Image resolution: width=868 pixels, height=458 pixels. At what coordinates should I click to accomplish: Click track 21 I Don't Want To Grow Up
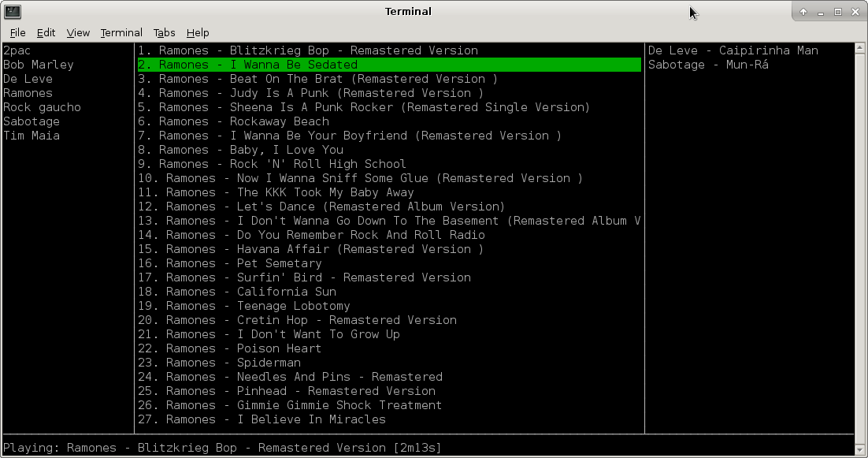(x=269, y=334)
